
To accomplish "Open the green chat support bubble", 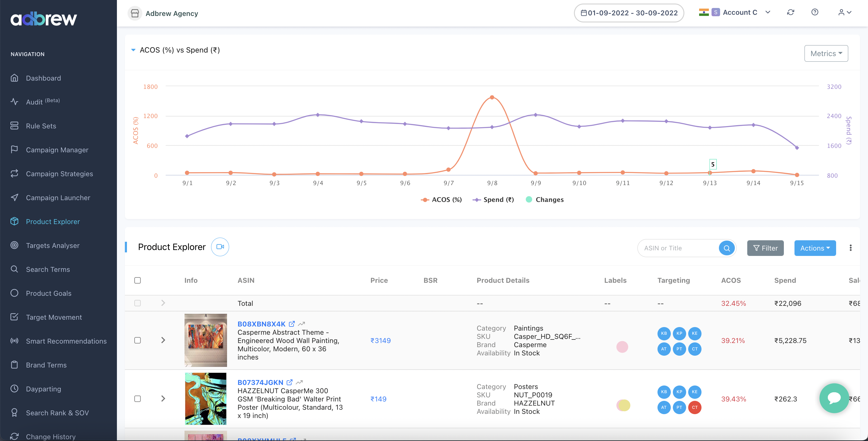I will pos(834,398).
